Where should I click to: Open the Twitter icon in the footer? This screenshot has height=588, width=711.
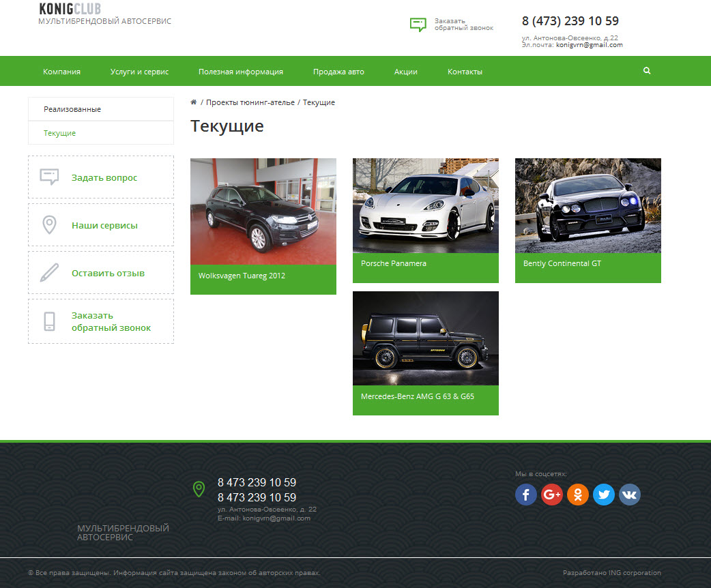[604, 494]
